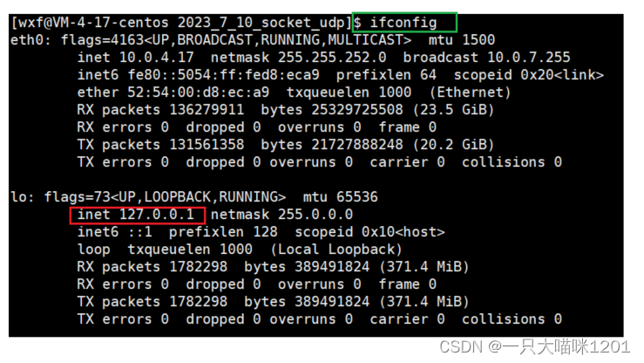Click the flags=4163 text
This screenshot has height=363, width=644.
coord(85,39)
